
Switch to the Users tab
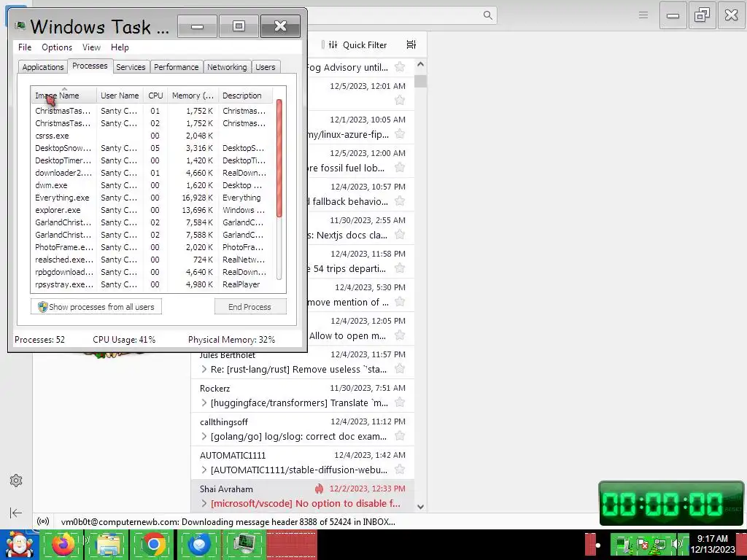266,67
